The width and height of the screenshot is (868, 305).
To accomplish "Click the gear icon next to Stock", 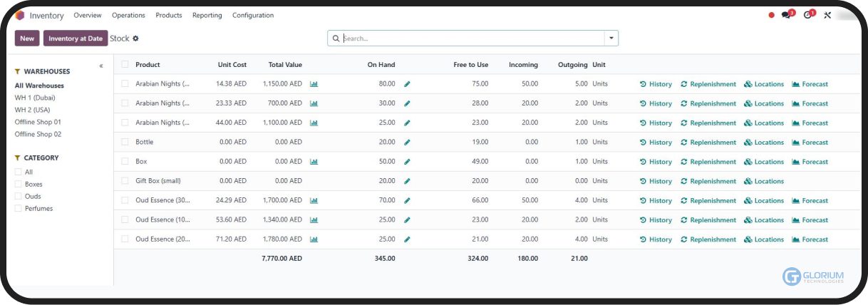I will pos(136,38).
